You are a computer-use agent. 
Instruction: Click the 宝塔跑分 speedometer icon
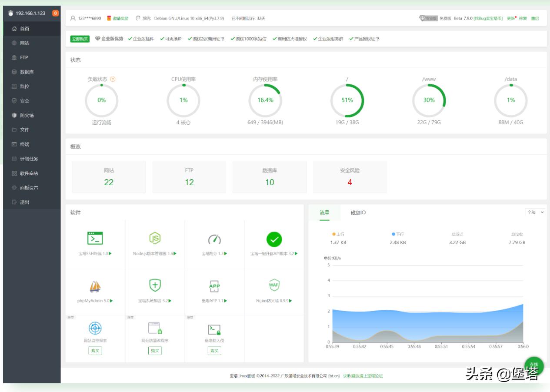point(214,239)
